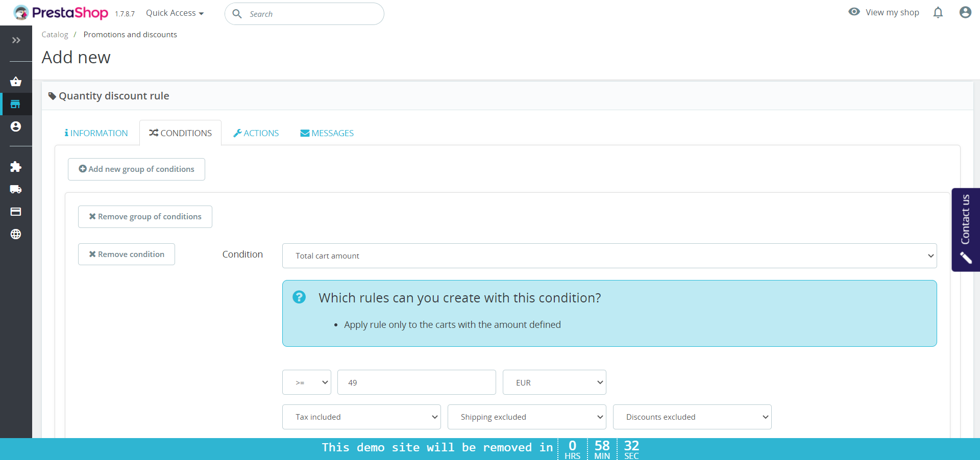
Task: Open notifications via the bell icon
Action: pyautogui.click(x=938, y=13)
